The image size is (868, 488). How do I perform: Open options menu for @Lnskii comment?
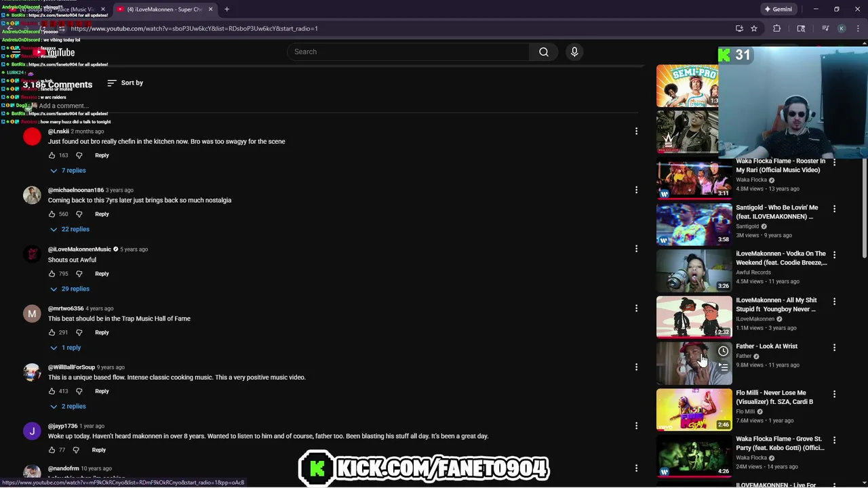point(636,131)
